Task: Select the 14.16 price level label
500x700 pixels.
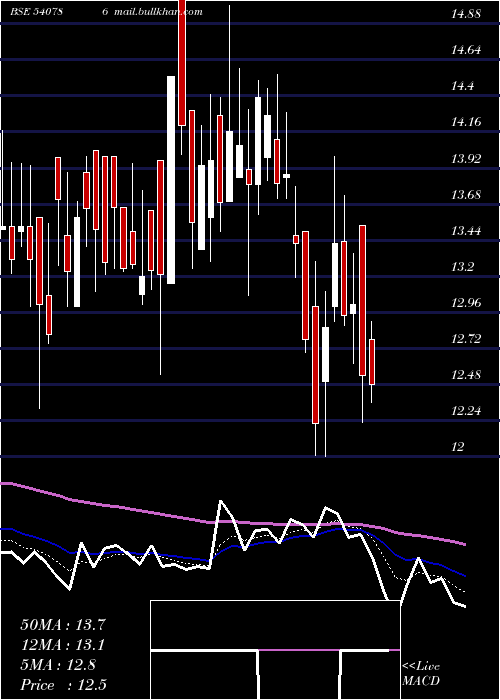Action: click(466, 122)
